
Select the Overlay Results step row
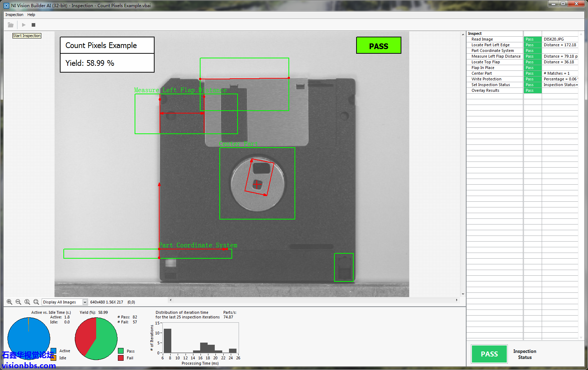(485, 90)
